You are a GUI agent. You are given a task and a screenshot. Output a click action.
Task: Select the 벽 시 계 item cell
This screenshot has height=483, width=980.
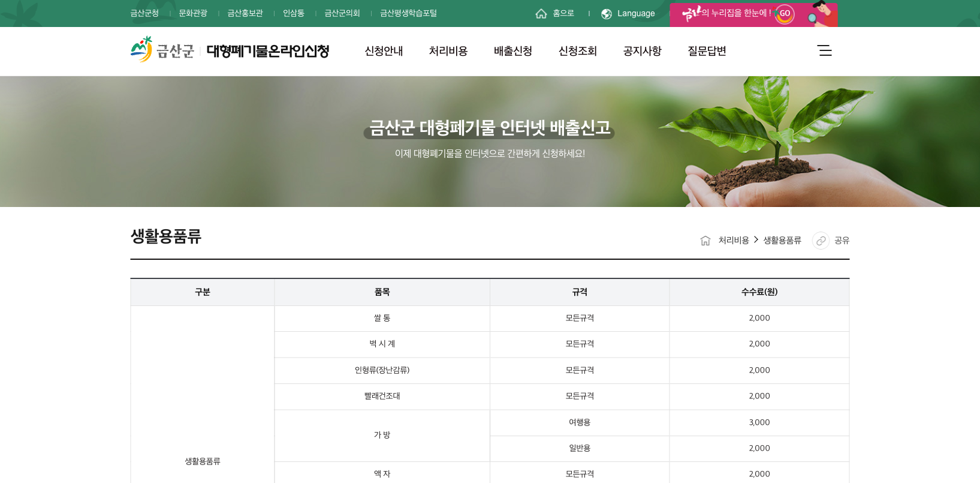tap(382, 344)
